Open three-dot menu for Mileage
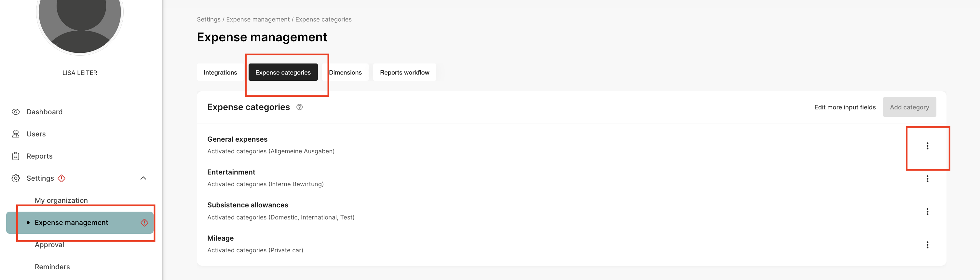 click(x=927, y=245)
